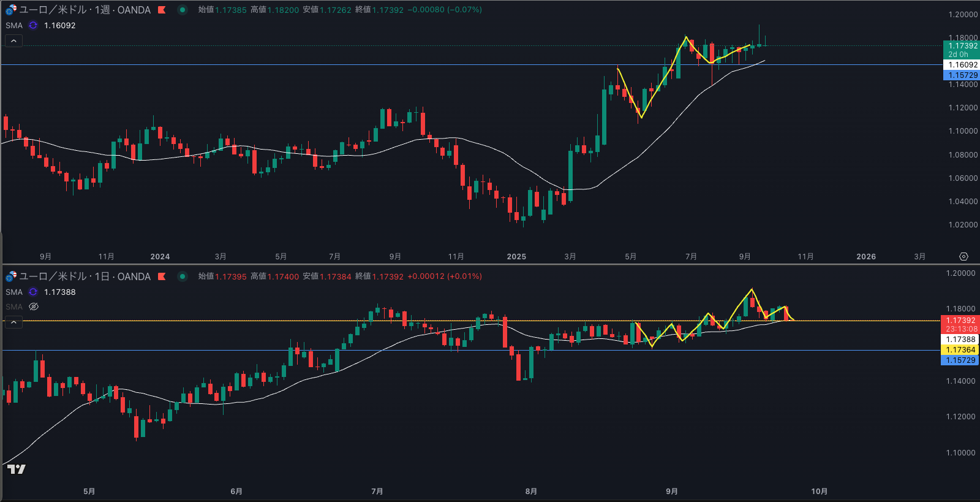The height and width of the screenshot is (502, 980).
Task: Show the hidden SMA indicator on daily chart
Action: tap(34, 306)
